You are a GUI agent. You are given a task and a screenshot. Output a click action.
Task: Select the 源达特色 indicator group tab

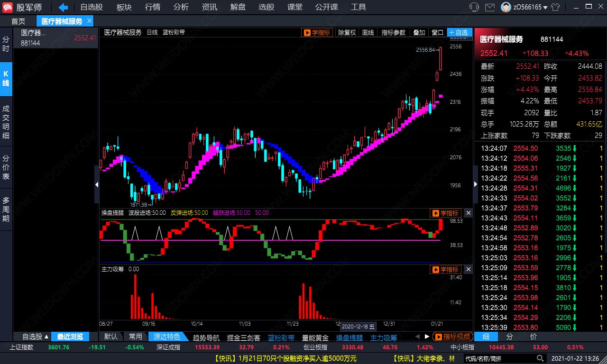(x=167, y=337)
